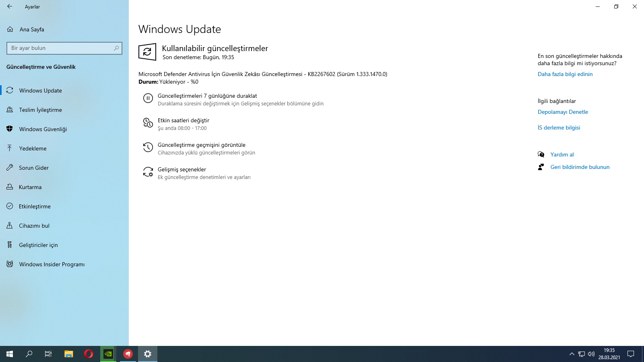Click the Windows Güvenliği shield icon
This screenshot has width=644, height=362.
click(x=10, y=129)
